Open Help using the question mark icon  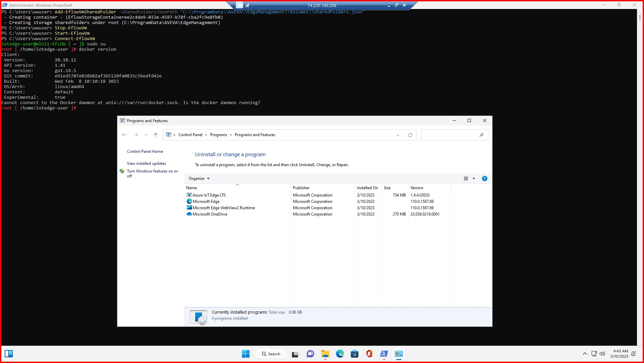[485, 178]
